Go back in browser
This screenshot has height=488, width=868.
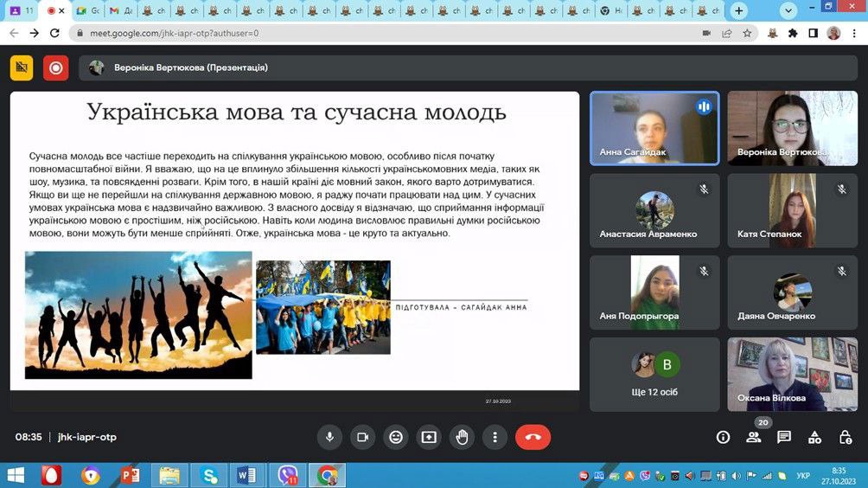14,33
